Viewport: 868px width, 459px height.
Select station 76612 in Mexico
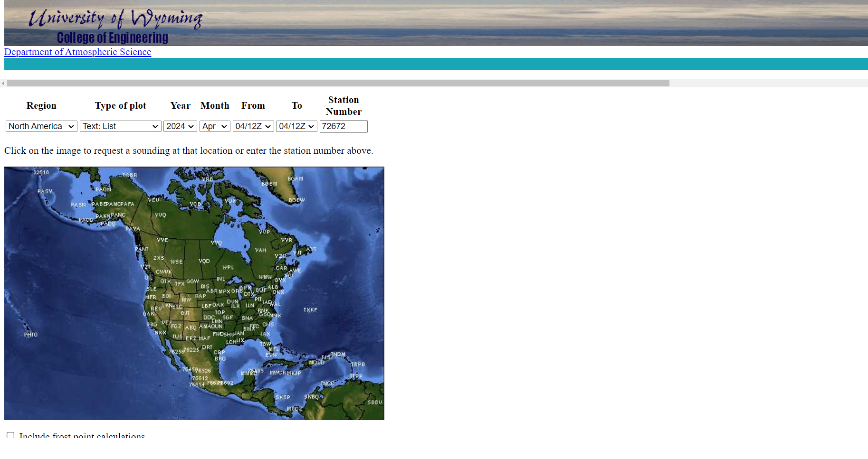200,379
